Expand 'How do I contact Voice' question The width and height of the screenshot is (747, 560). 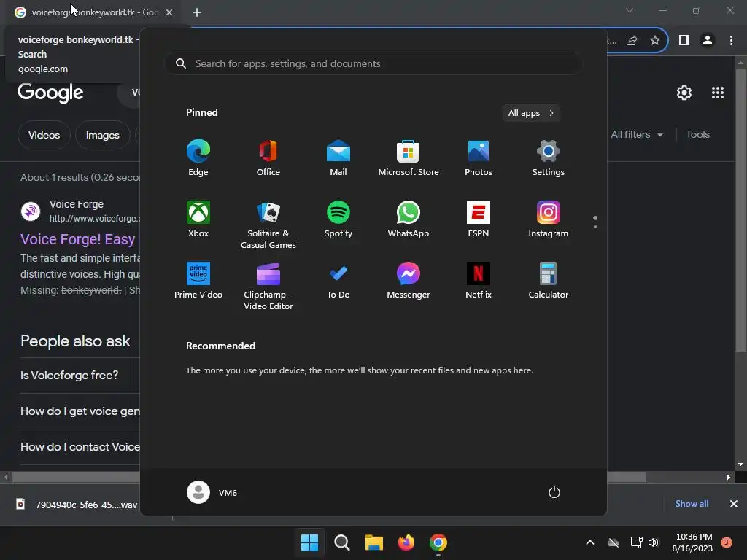80,447
